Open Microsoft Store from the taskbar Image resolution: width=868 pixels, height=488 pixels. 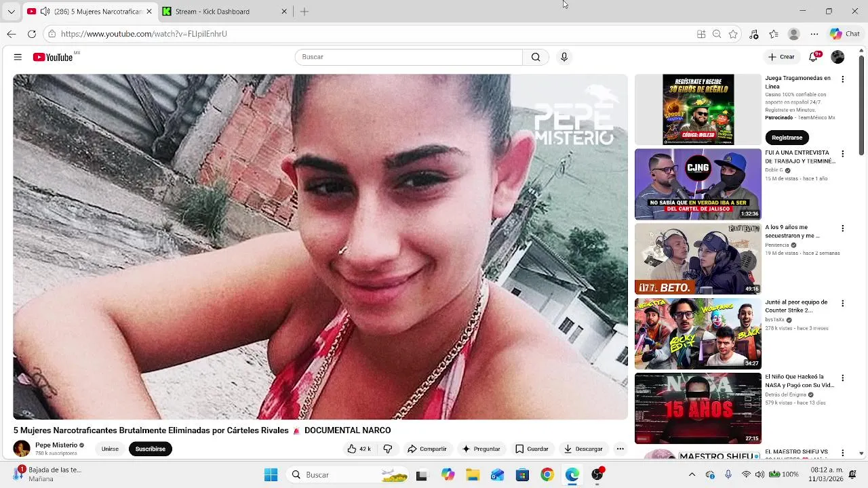click(522, 474)
